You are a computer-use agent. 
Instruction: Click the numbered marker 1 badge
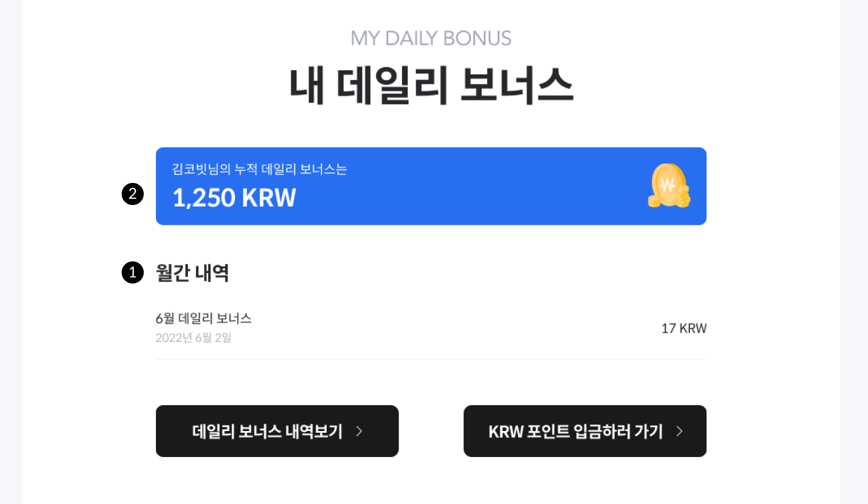coord(133,272)
